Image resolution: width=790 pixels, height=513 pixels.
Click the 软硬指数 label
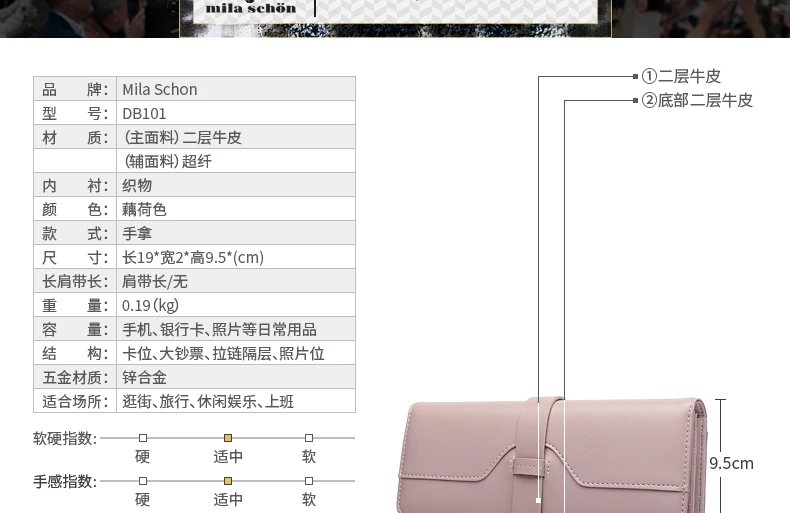[x=65, y=438]
